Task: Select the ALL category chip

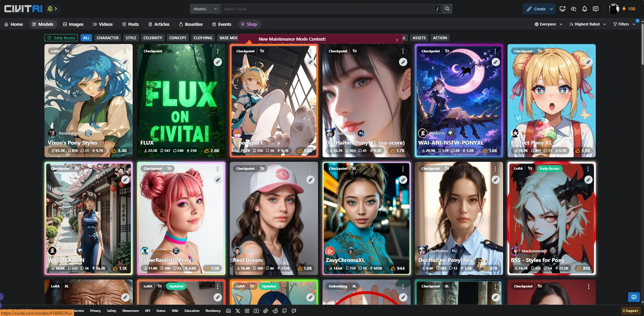Action: pyautogui.click(x=86, y=38)
